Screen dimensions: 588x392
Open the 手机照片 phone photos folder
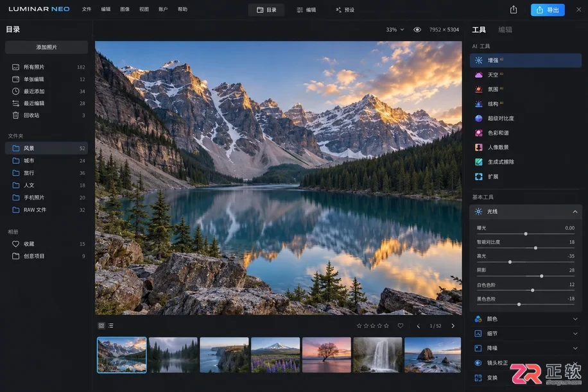coord(46,198)
